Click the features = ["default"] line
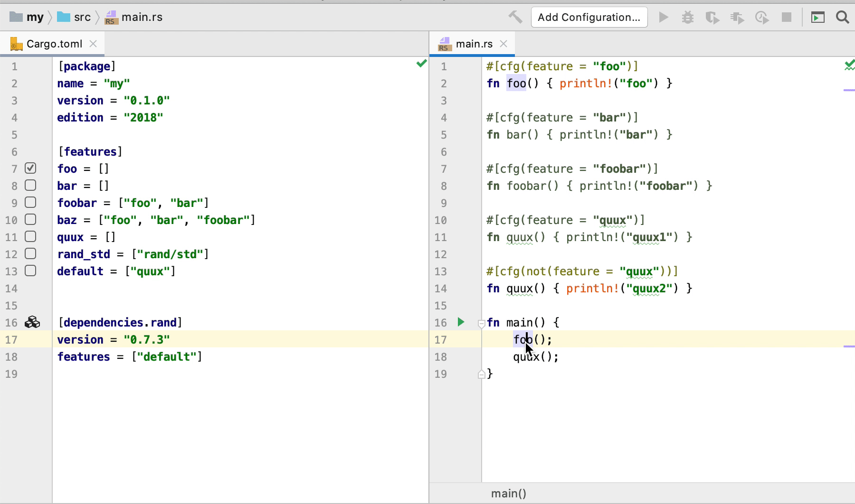This screenshot has height=504, width=855. click(130, 357)
